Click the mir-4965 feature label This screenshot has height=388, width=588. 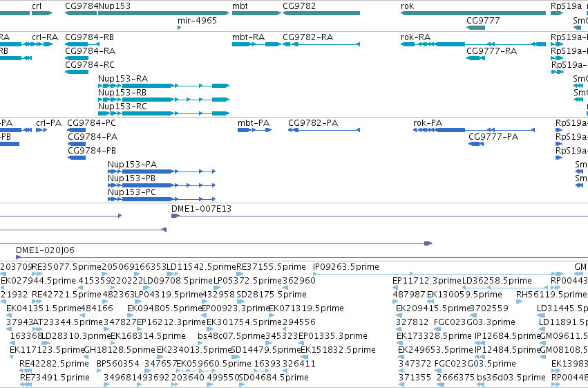(197, 20)
